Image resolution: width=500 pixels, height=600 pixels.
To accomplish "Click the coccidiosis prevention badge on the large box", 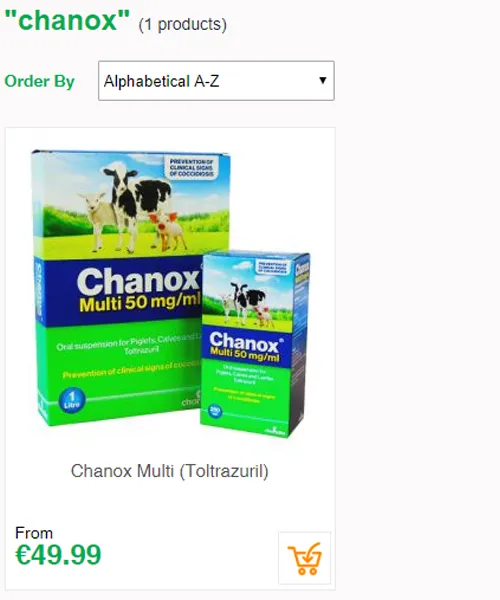I will pyautogui.click(x=191, y=168).
